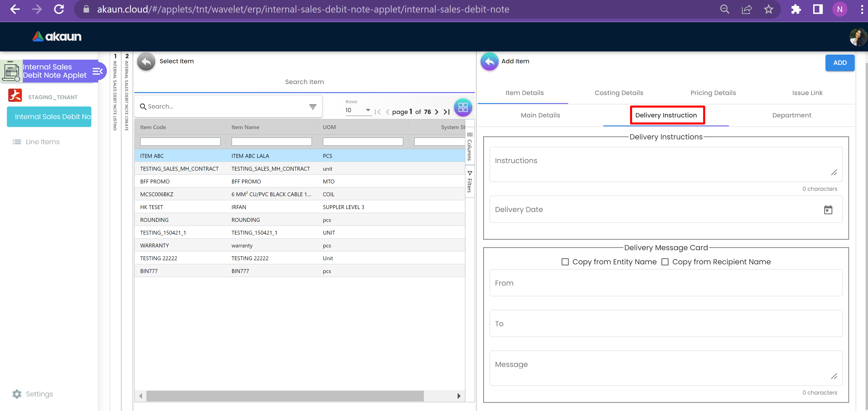Open Line Items in the sidebar
Viewport: 868px width, 411px height.
pos(42,142)
